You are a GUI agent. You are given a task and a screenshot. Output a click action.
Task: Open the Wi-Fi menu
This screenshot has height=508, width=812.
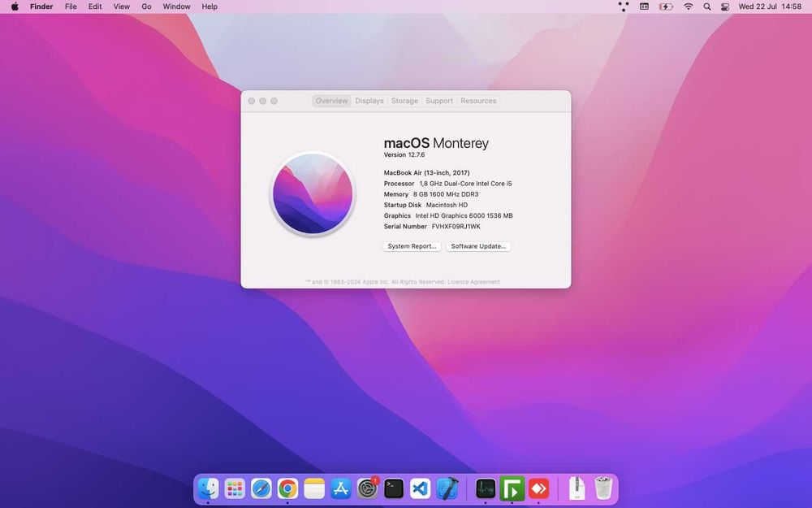coord(689,7)
